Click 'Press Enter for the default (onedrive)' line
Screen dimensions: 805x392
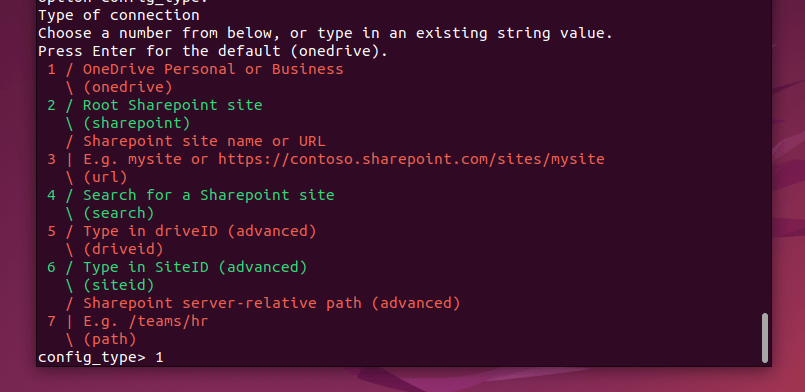[x=213, y=51]
